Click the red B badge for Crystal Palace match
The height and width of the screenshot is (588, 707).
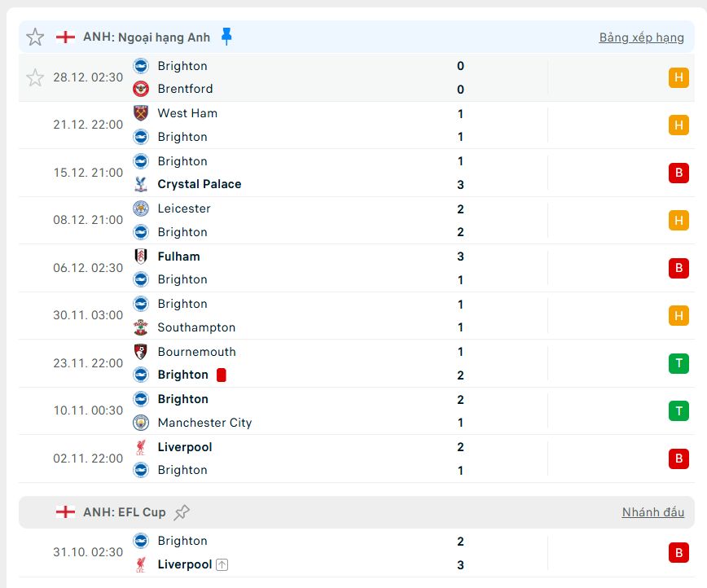(x=678, y=173)
